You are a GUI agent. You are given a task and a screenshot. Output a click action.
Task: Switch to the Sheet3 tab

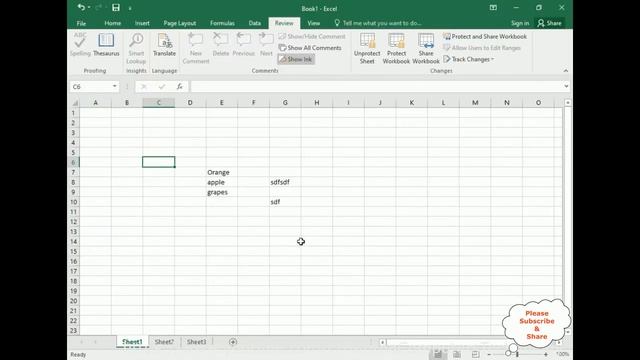coord(196,342)
